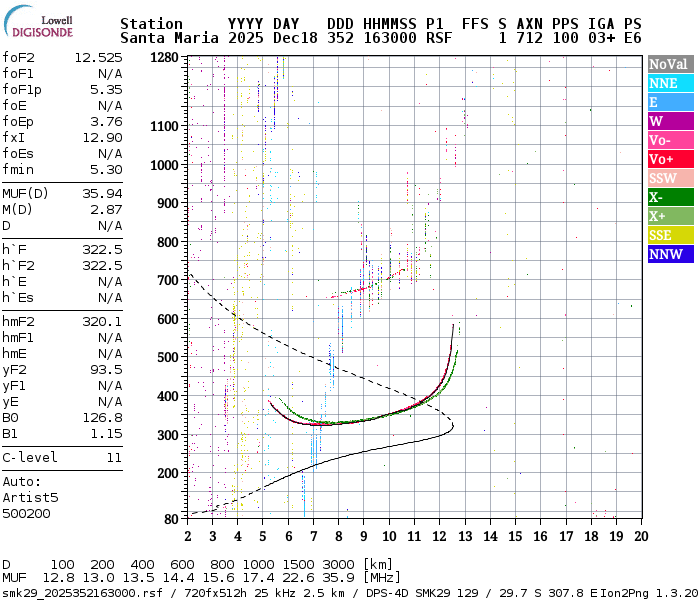Image resolution: width=700 pixels, height=600 pixels.
Task: Click the C-level value 11
Action: point(113,458)
